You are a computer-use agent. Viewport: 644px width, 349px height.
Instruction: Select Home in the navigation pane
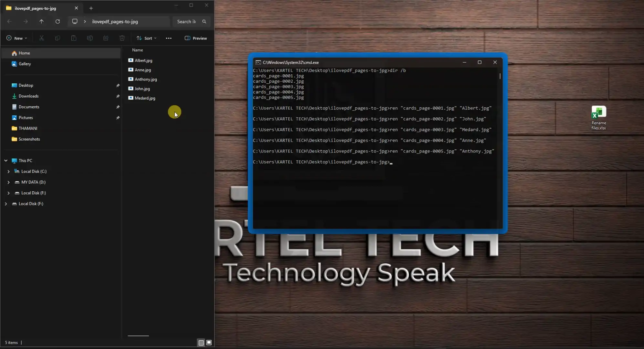click(61, 53)
